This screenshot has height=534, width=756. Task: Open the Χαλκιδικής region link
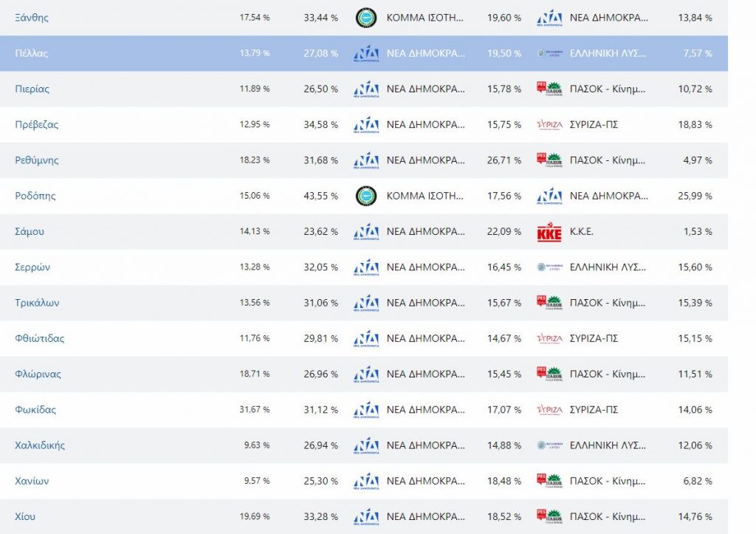click(x=40, y=445)
